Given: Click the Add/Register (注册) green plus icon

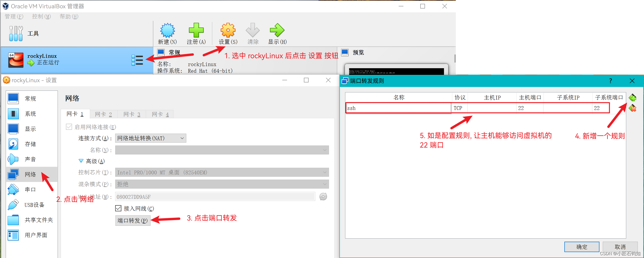Looking at the screenshot, I should (x=196, y=30).
